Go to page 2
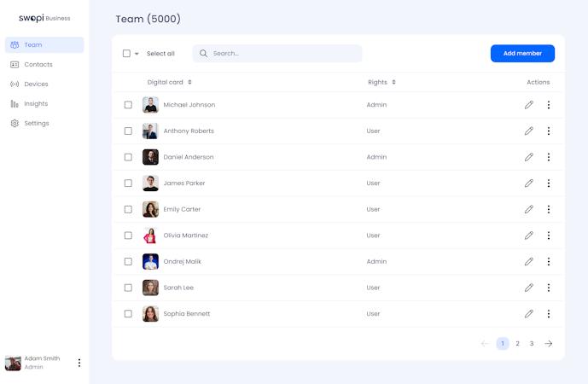 pyautogui.click(x=517, y=344)
